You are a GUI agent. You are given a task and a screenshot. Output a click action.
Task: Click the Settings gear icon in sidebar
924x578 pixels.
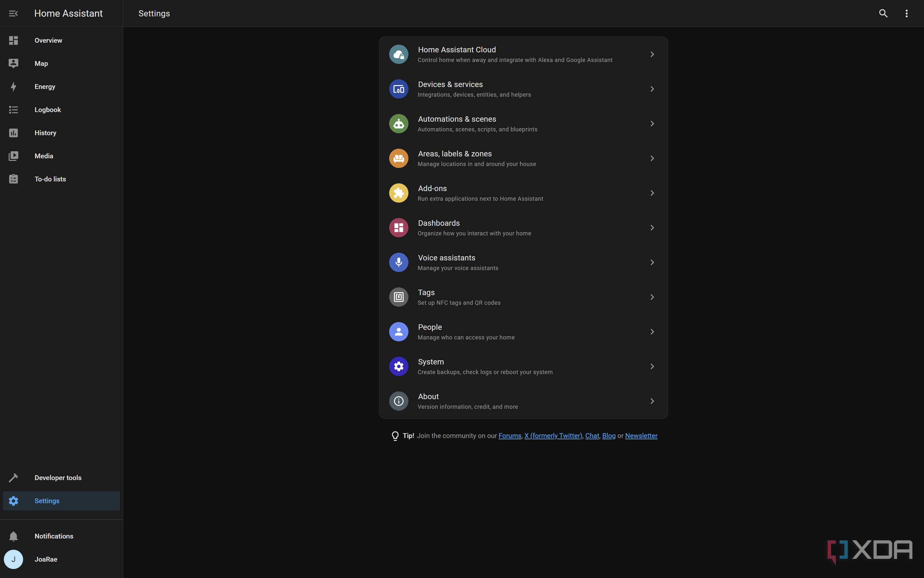point(13,501)
